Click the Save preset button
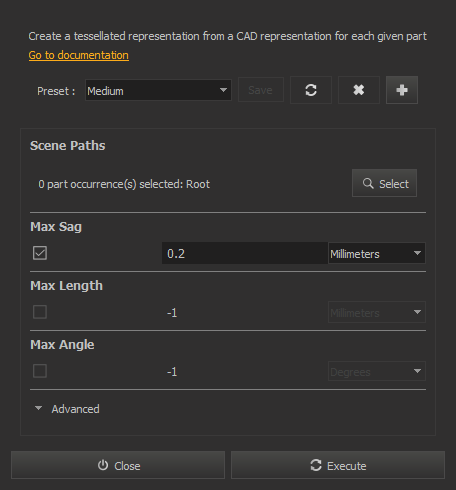This screenshot has width=456, height=490. (x=261, y=90)
